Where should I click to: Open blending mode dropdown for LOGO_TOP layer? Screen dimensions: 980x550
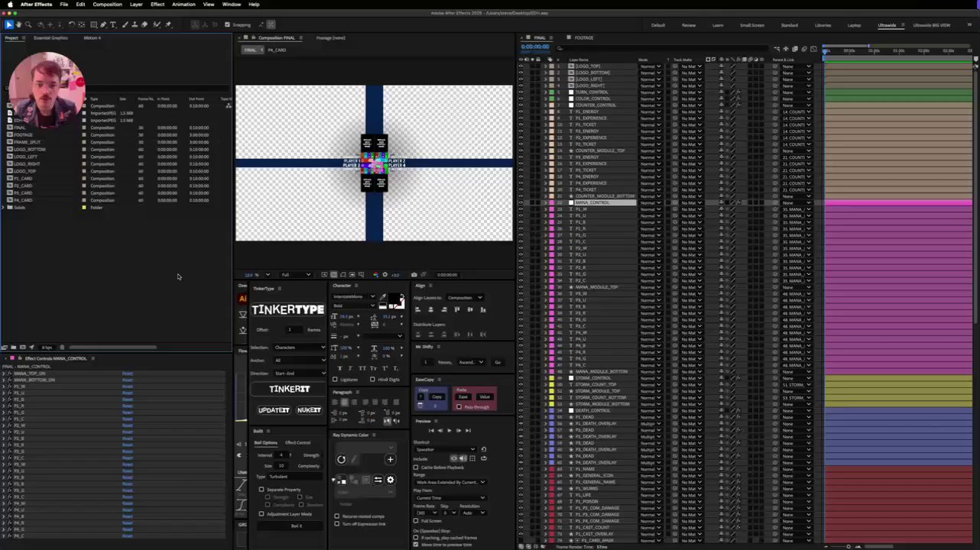tap(651, 66)
